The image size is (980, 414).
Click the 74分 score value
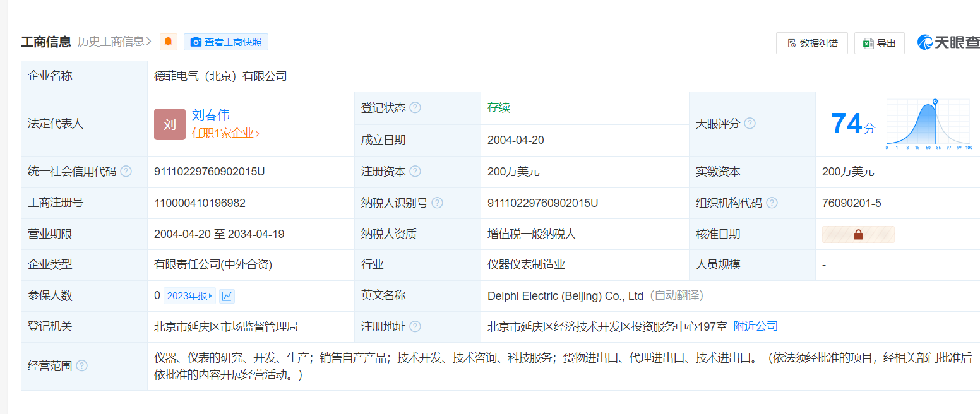(853, 124)
